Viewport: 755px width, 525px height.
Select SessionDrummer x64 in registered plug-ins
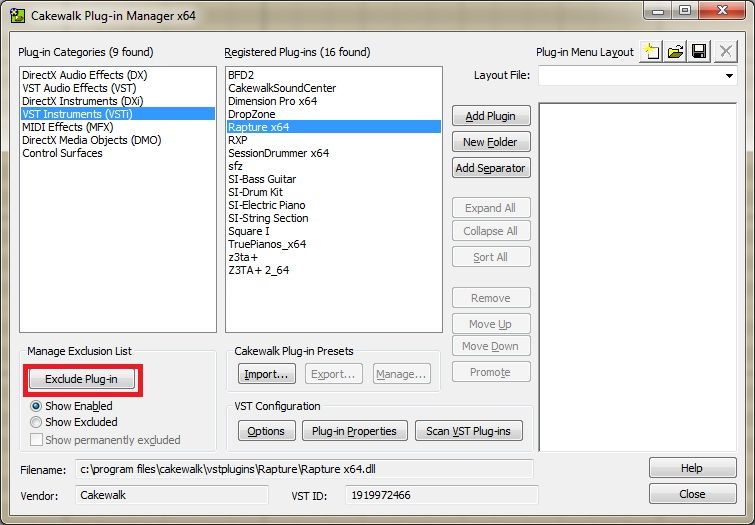point(278,153)
